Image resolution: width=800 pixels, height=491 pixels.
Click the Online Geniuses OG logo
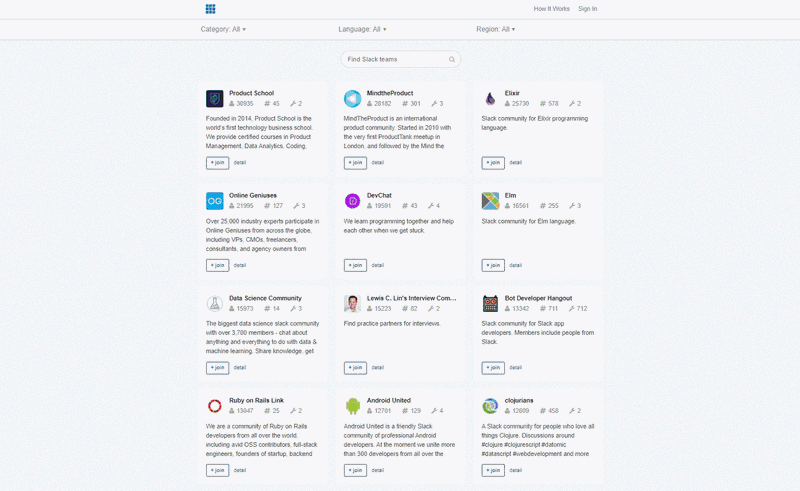click(x=214, y=201)
